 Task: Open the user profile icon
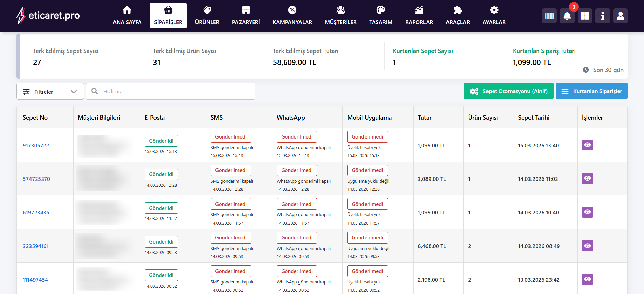[x=620, y=16]
